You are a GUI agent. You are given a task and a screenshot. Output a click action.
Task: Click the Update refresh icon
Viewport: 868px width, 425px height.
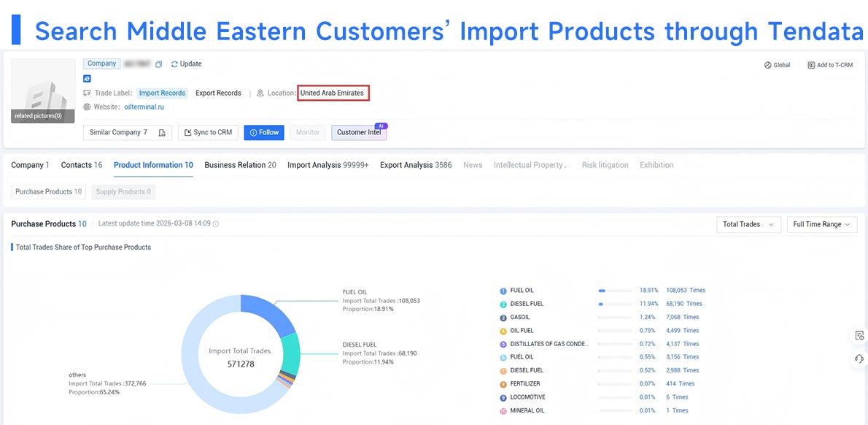(174, 64)
